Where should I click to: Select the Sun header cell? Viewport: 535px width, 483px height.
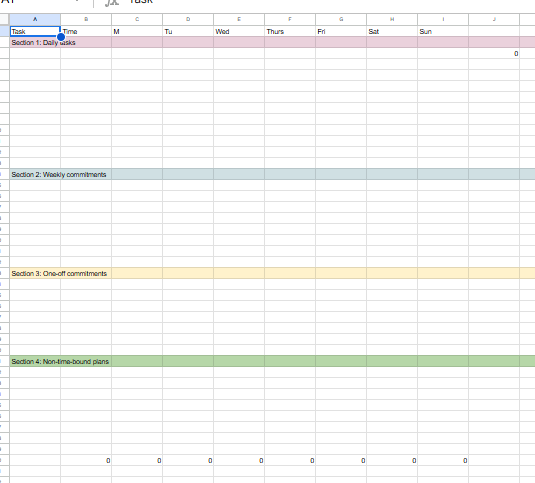[x=443, y=31]
